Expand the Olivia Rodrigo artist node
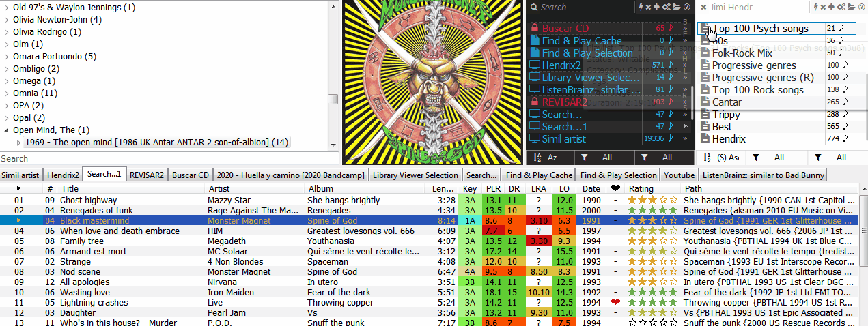This screenshot has width=868, height=326. pos(7,32)
